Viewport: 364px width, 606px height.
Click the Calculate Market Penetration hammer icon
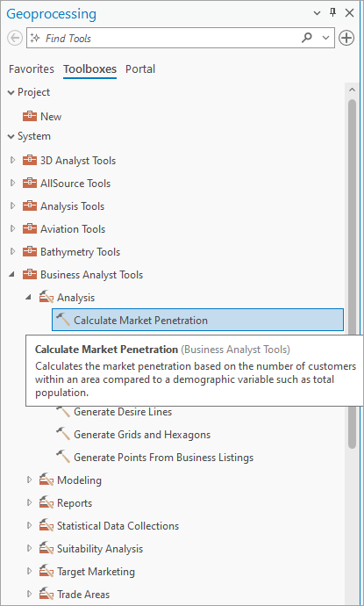63,320
